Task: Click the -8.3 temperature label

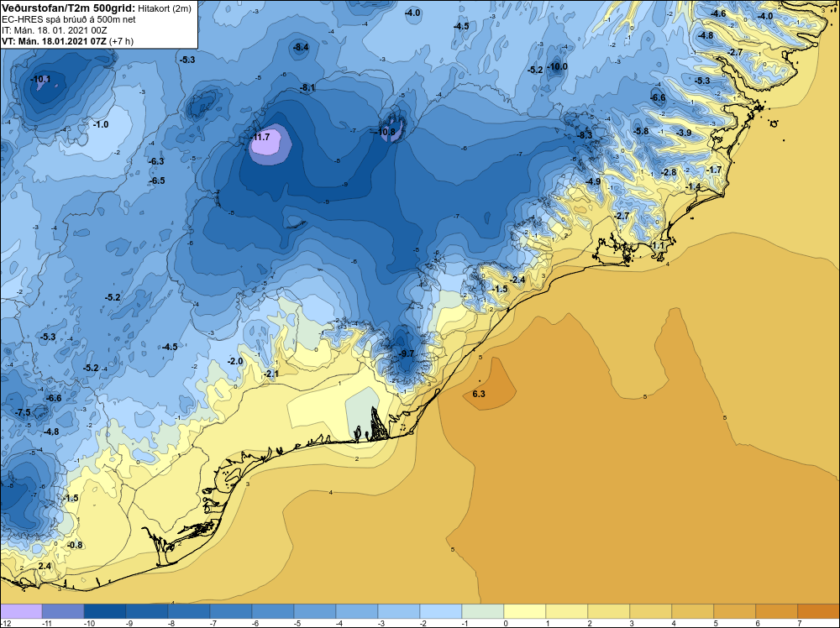Action: pyautogui.click(x=585, y=136)
